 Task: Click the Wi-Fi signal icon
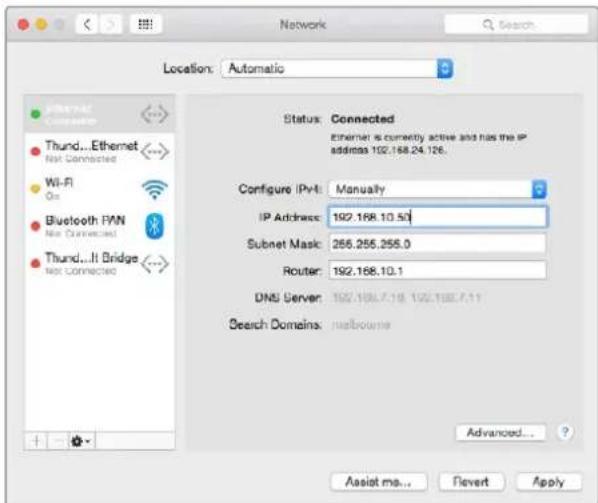click(x=154, y=189)
